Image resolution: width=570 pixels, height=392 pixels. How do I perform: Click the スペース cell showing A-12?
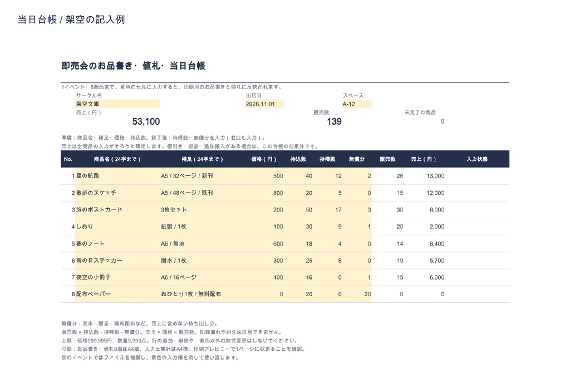(357, 104)
